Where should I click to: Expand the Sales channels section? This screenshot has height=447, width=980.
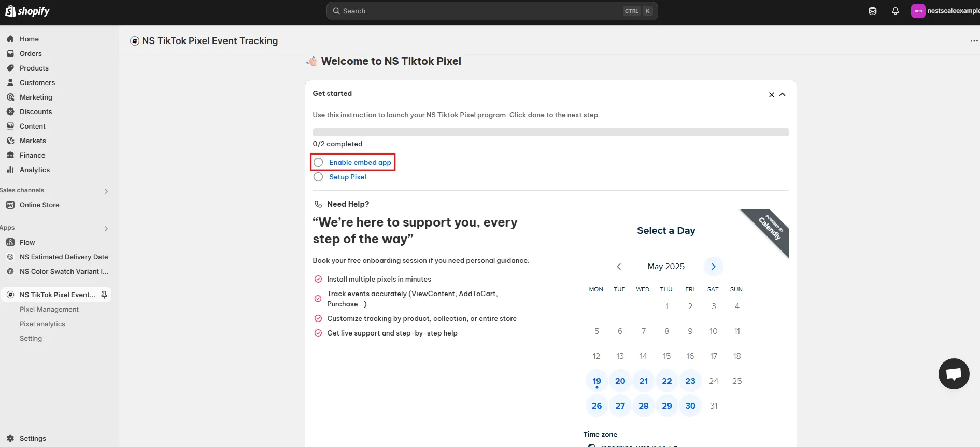pos(106,191)
